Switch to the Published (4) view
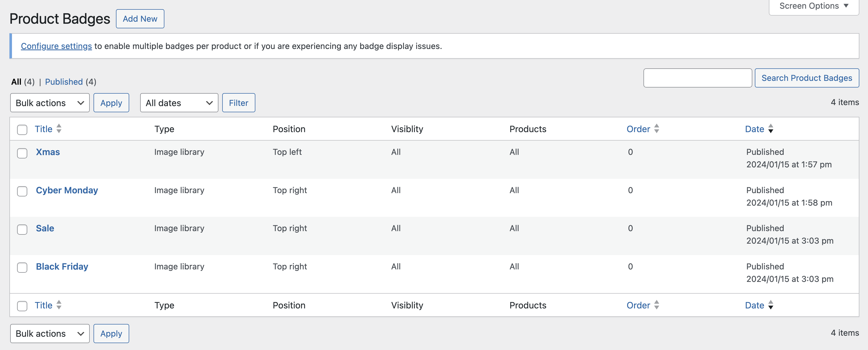 tap(64, 82)
